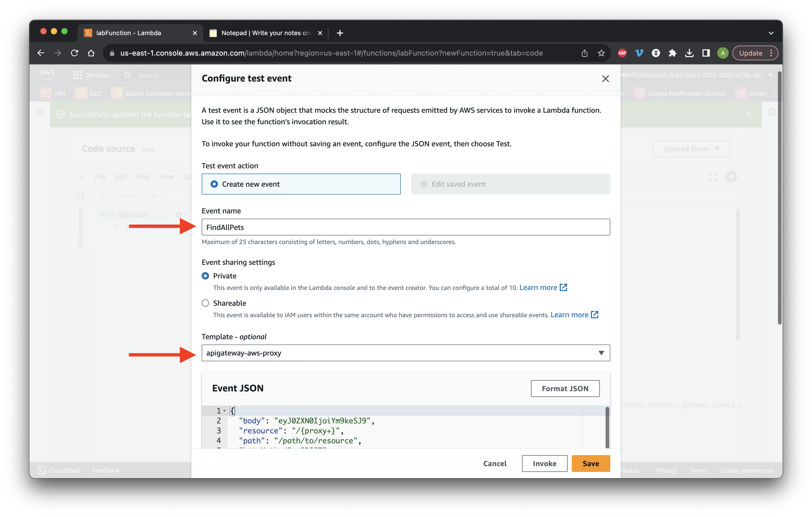
Task: Expand the labFunction folder tree
Action: [102, 214]
